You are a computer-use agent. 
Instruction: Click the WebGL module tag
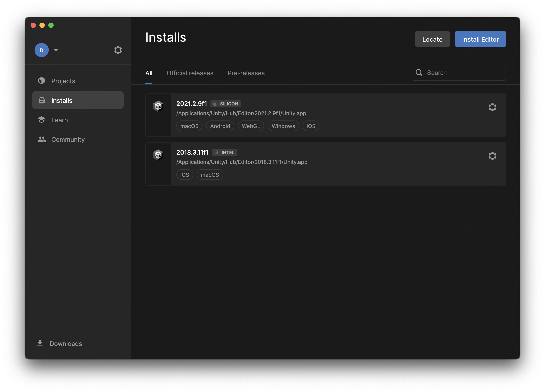(x=251, y=126)
